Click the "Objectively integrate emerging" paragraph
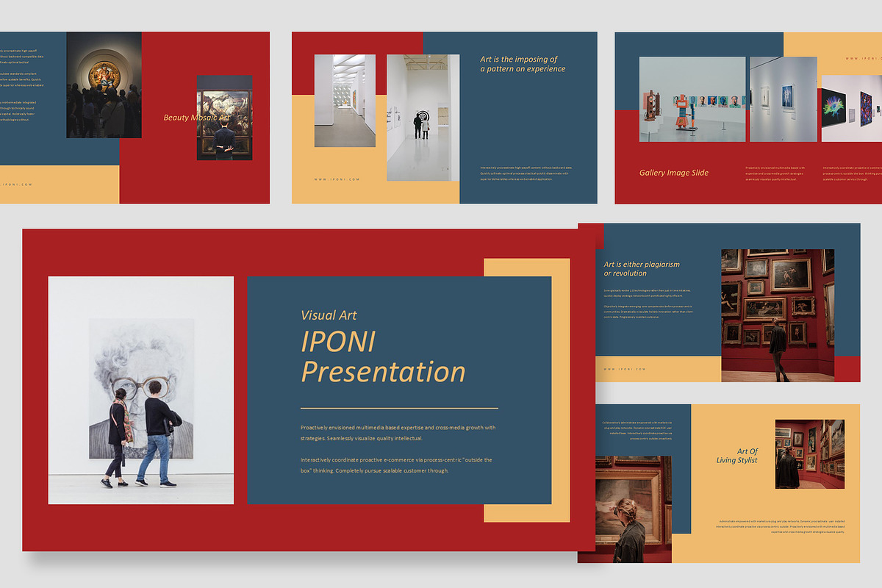This screenshot has height=588, width=882. point(648,313)
